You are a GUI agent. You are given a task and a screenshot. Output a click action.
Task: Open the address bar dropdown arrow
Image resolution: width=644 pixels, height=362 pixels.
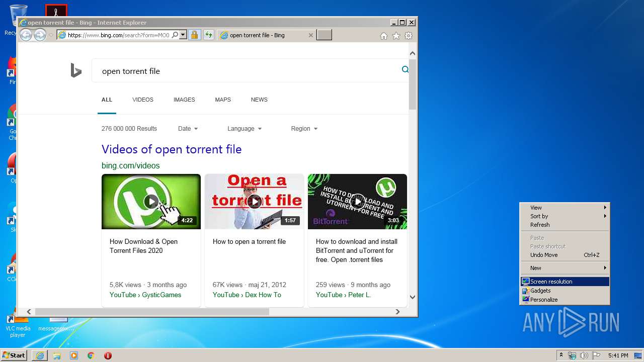[x=183, y=35]
